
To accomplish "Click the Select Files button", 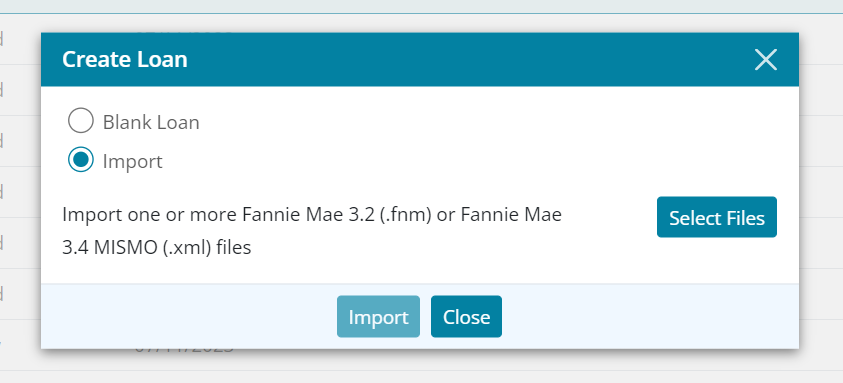I will point(717,217).
